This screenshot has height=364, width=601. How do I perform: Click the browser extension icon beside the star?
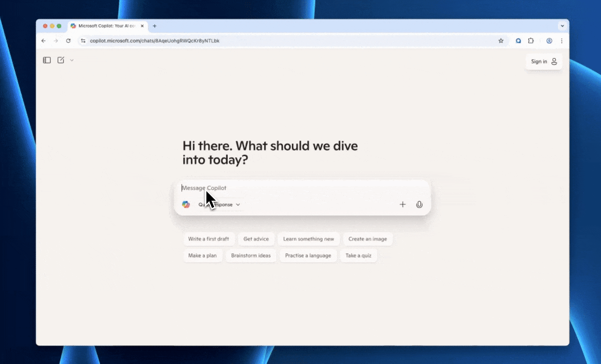[x=518, y=40]
